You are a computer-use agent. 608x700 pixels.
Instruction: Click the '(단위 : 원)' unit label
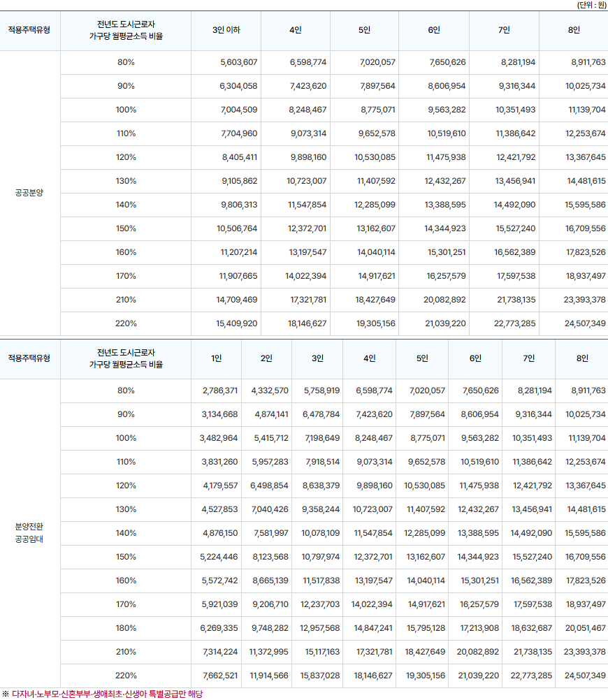[591, 5]
